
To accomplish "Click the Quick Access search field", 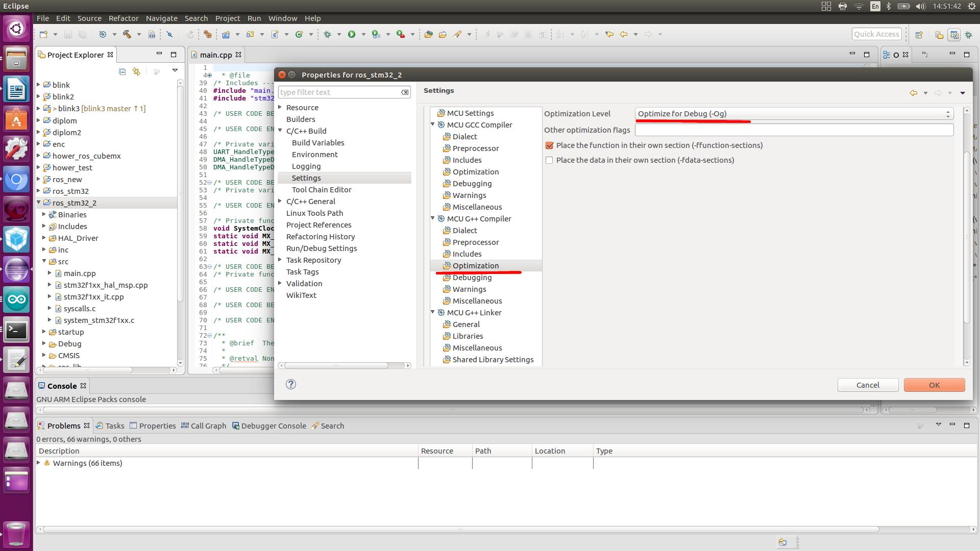I will tap(876, 34).
